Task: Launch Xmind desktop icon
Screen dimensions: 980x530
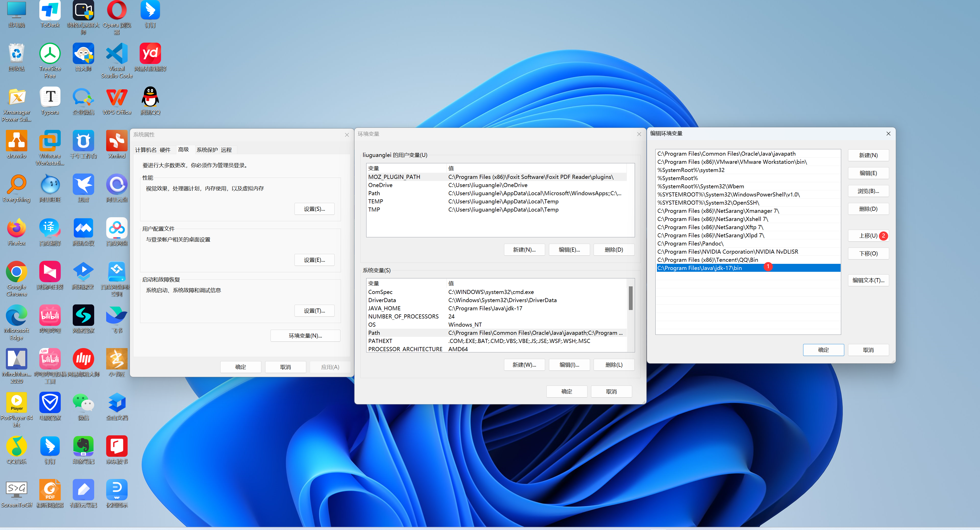Action: click(117, 145)
